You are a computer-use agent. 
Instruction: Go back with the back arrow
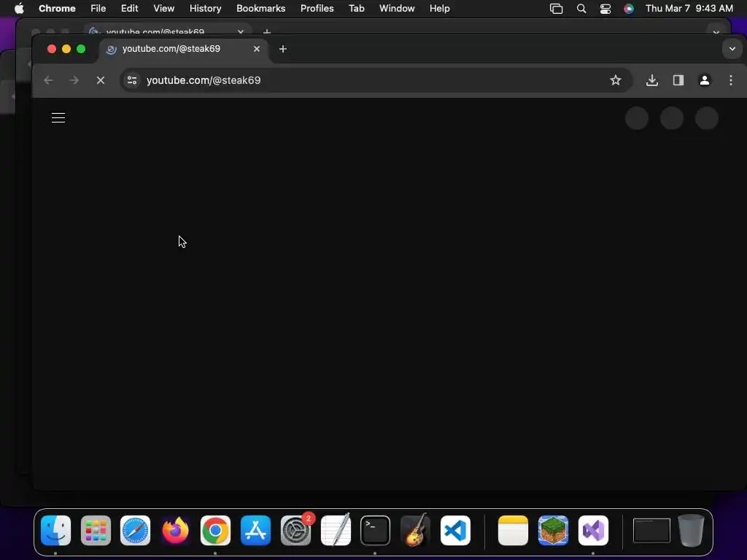[x=48, y=80]
